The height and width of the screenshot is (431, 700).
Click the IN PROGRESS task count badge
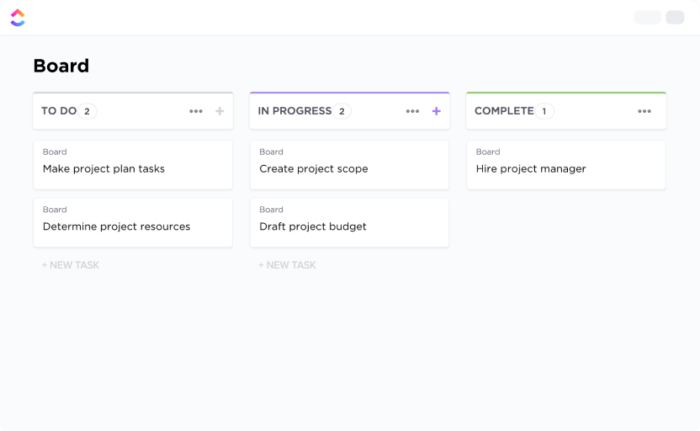pos(342,111)
